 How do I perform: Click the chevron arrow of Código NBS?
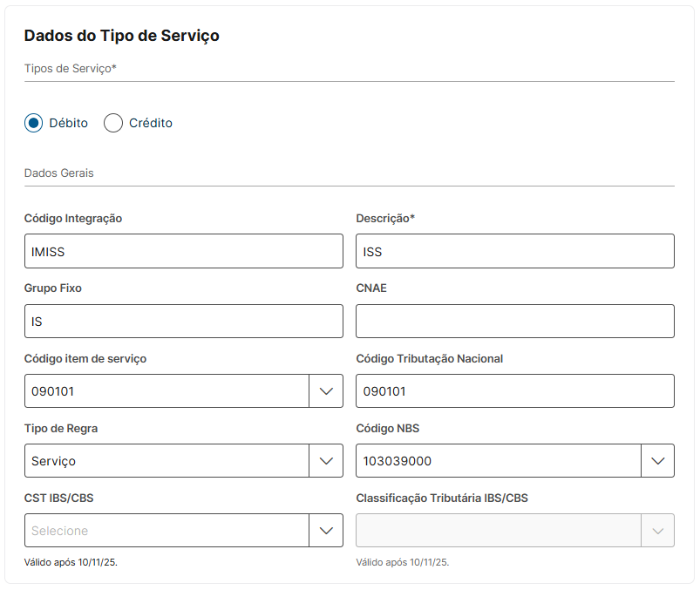pos(657,461)
